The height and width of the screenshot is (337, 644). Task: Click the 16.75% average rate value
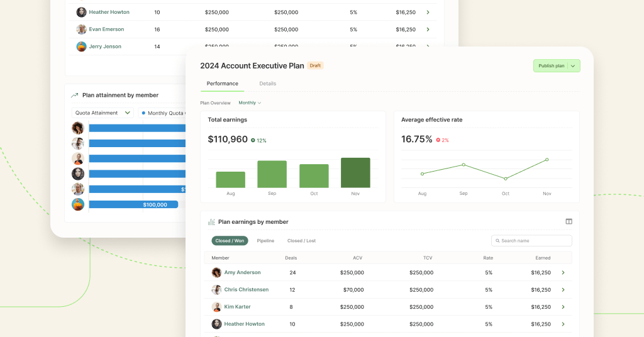[416, 140]
